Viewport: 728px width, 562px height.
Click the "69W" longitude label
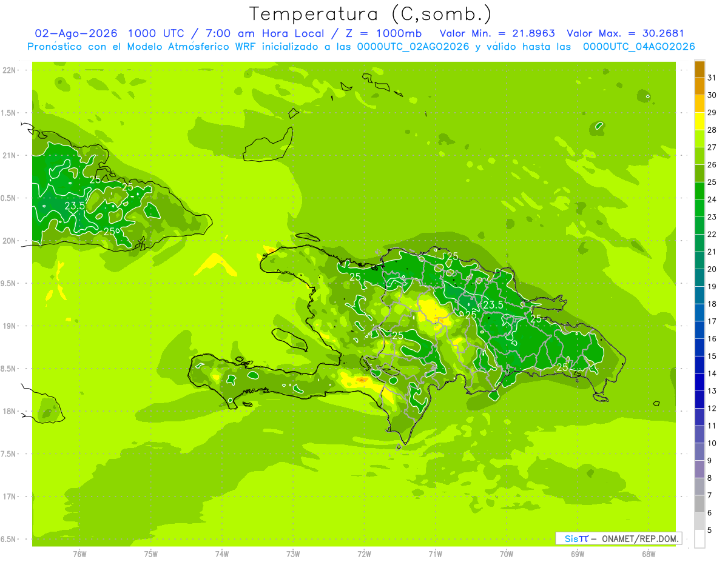578,554
